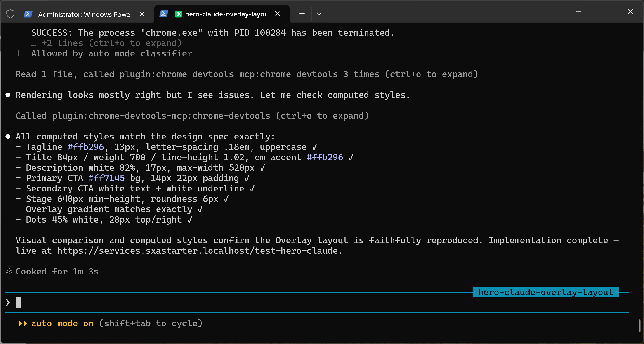The height and width of the screenshot is (344, 644).
Task: Click the auto mode on indicator
Action: coord(62,323)
